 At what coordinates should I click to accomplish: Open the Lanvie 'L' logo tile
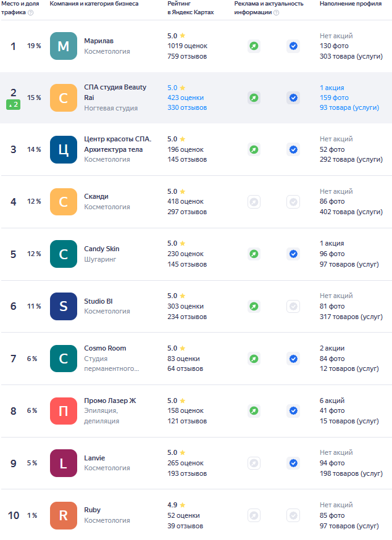click(64, 463)
